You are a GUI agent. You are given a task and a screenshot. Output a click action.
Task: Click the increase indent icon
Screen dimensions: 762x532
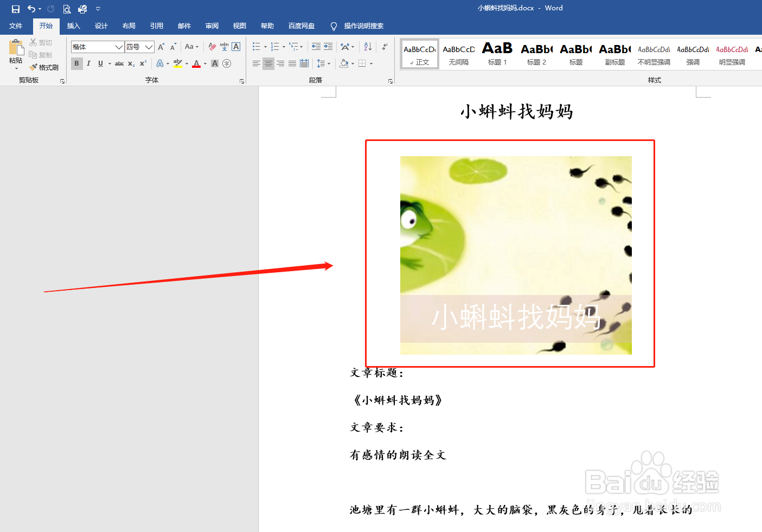pyautogui.click(x=328, y=46)
